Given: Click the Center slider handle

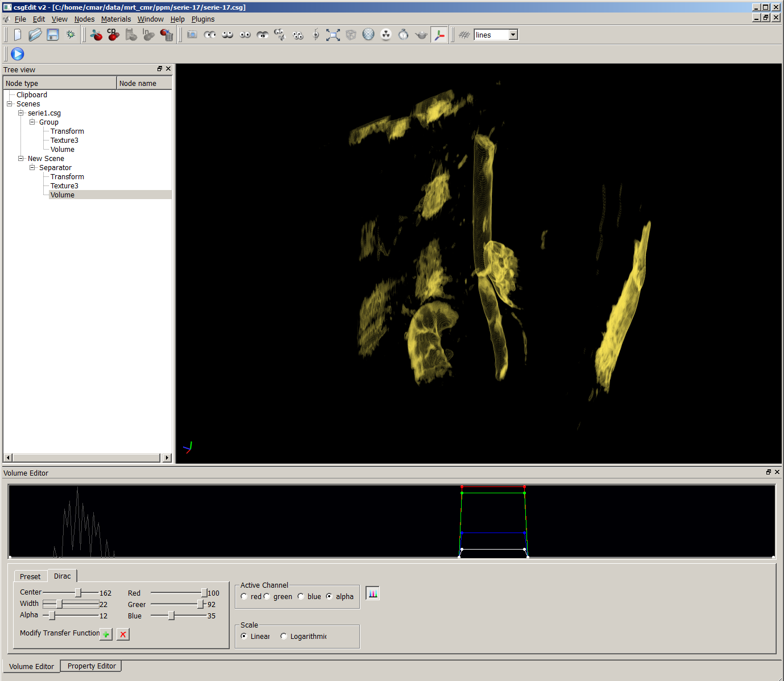Looking at the screenshot, I should click(x=78, y=593).
